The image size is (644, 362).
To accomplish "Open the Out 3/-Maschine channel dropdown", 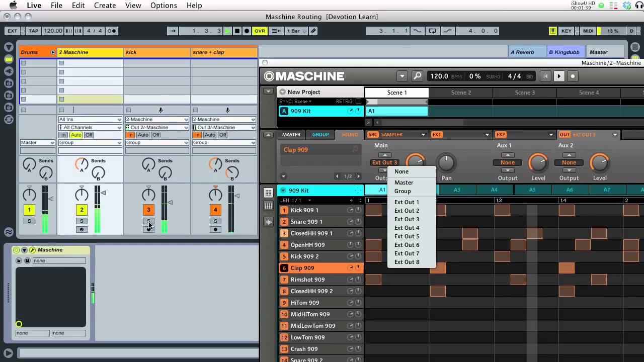I will pyautogui.click(x=224, y=128).
